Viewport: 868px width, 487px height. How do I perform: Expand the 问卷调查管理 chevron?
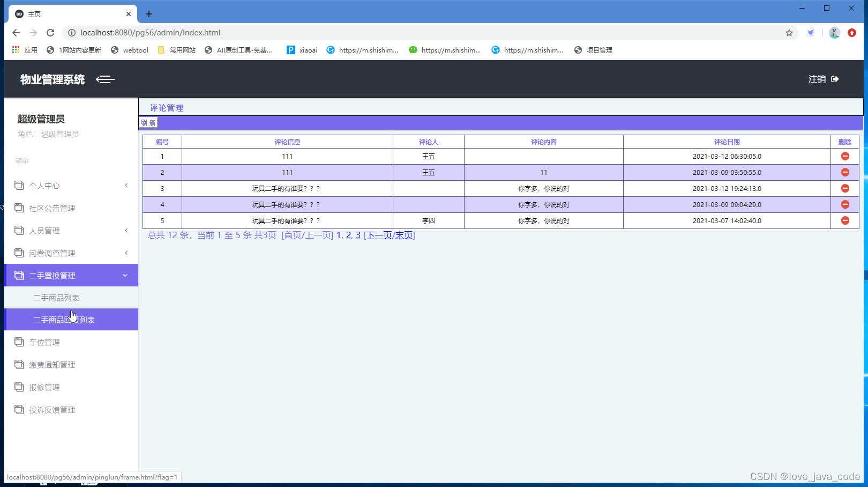pos(126,253)
